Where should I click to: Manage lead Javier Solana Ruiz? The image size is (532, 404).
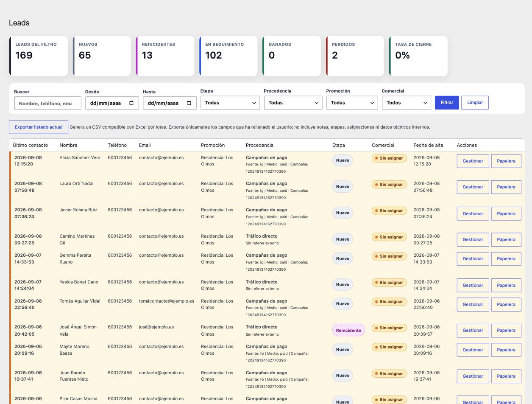(473, 213)
